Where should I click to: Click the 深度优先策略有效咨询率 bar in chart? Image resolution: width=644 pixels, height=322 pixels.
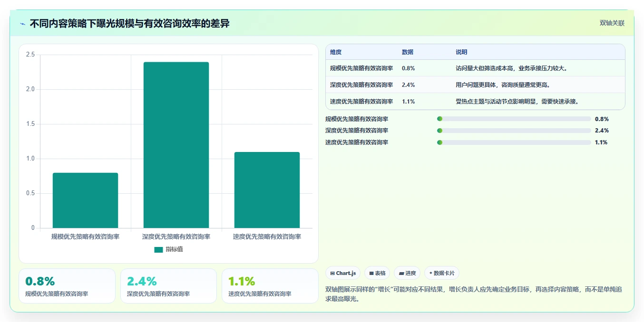click(x=176, y=145)
